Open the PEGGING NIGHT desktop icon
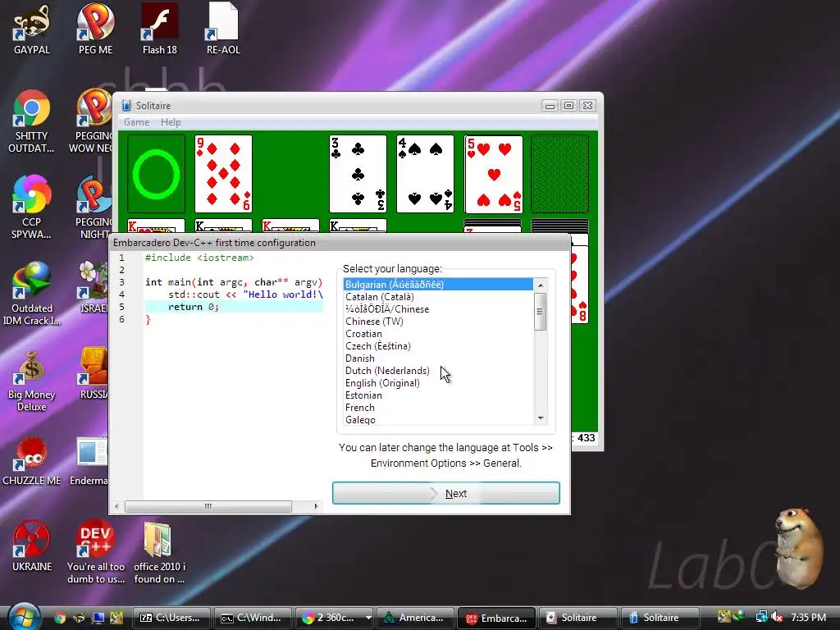Viewport: 840px width, 630px height. 94,208
